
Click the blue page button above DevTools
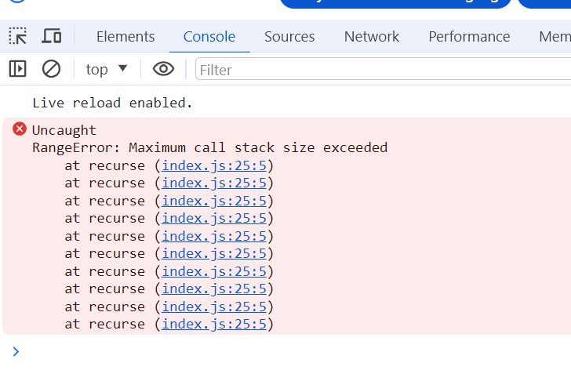point(395,2)
